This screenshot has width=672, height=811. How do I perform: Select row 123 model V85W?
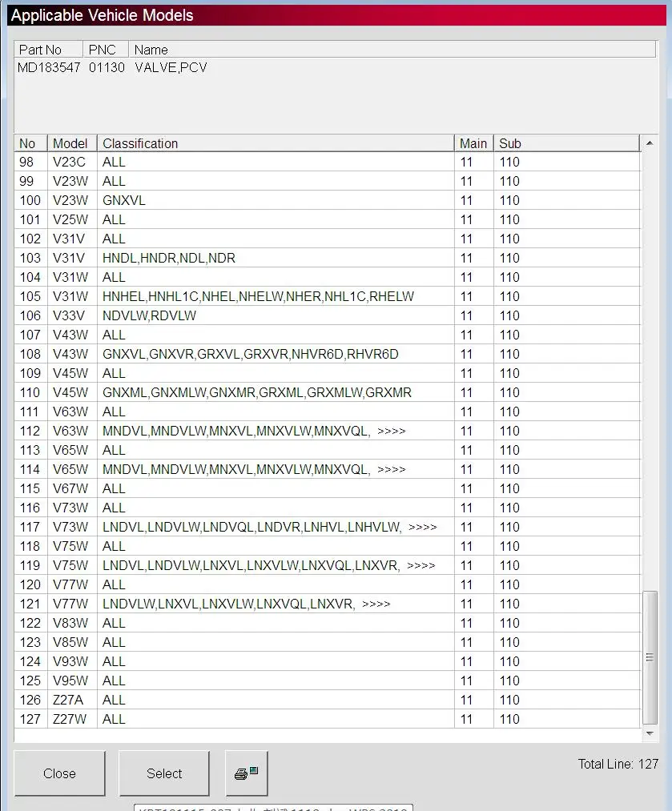click(327, 642)
